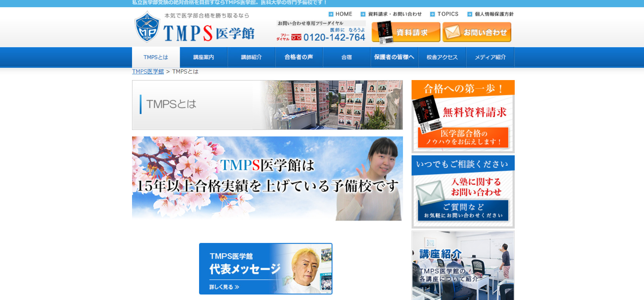Click the 講座紹介 sidebar banner
The height and width of the screenshot is (300, 644).
click(463, 265)
